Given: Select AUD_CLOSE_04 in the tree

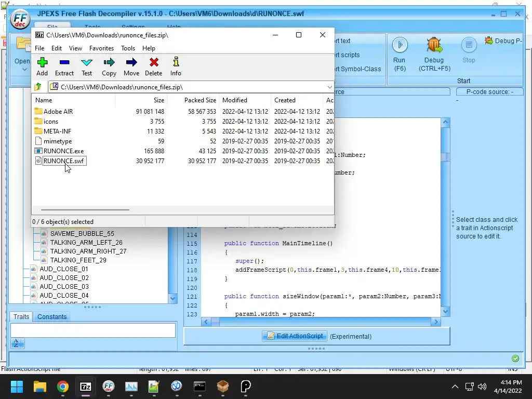Looking at the screenshot, I should point(64,295).
